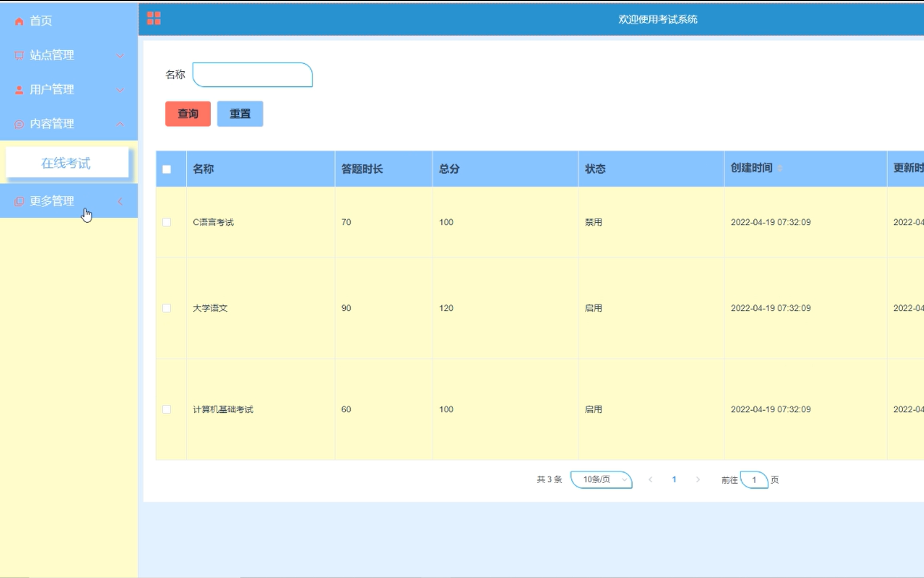924x578 pixels.
Task: Check the checkbox for 大学语文 row
Action: pos(166,308)
